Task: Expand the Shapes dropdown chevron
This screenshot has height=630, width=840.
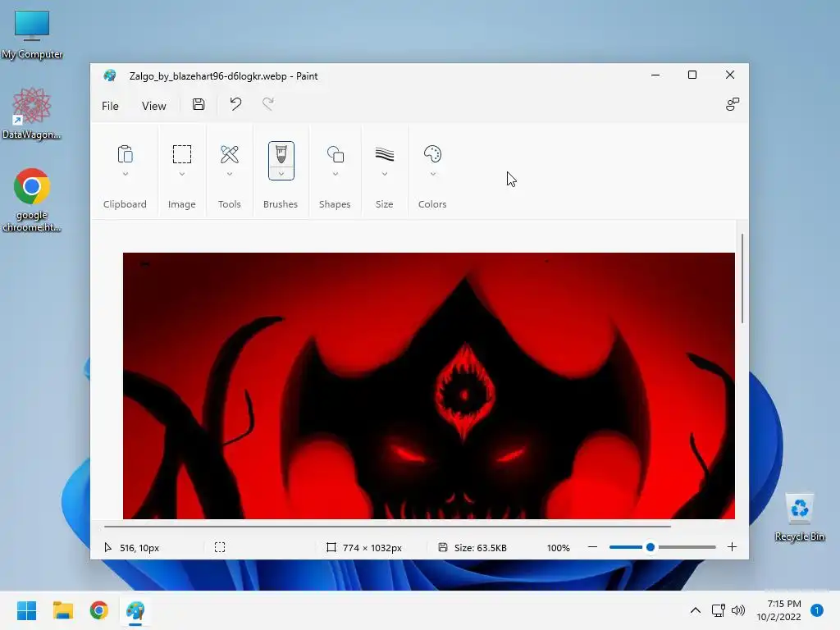Action: click(336, 174)
